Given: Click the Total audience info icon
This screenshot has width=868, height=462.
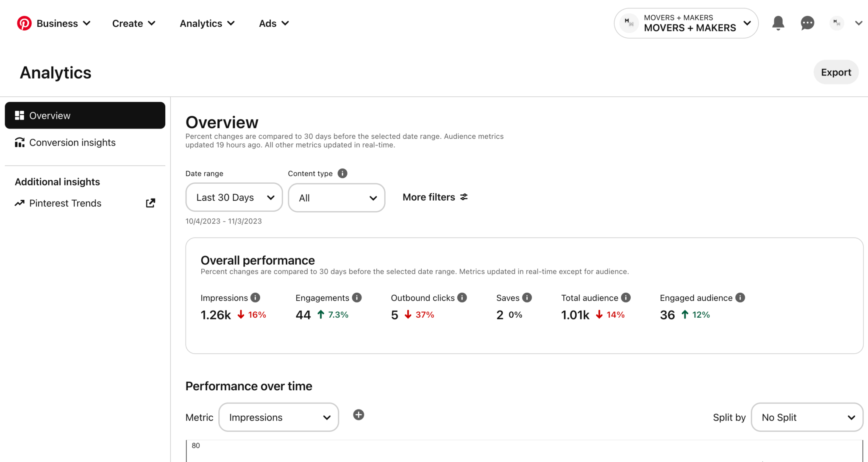Looking at the screenshot, I should point(626,297).
